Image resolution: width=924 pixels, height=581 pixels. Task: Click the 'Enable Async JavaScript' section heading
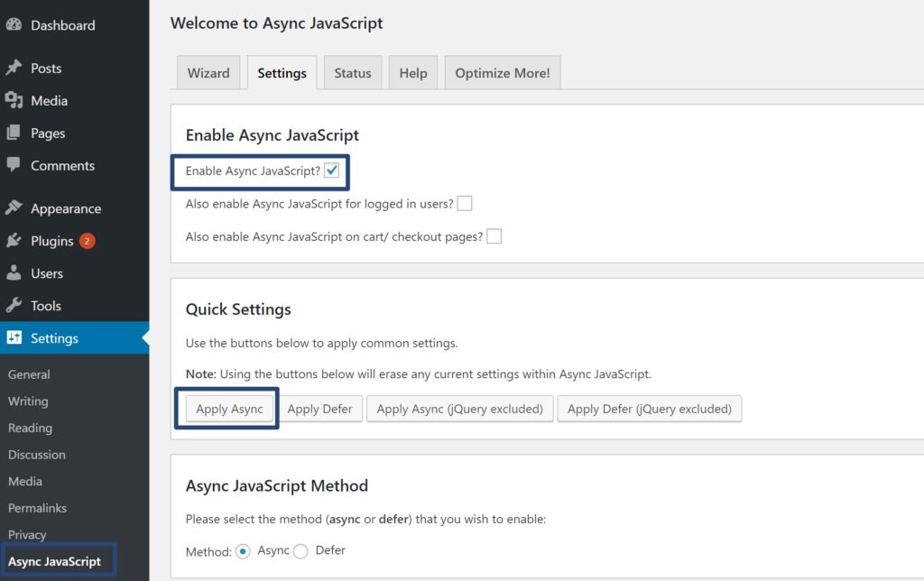click(272, 135)
